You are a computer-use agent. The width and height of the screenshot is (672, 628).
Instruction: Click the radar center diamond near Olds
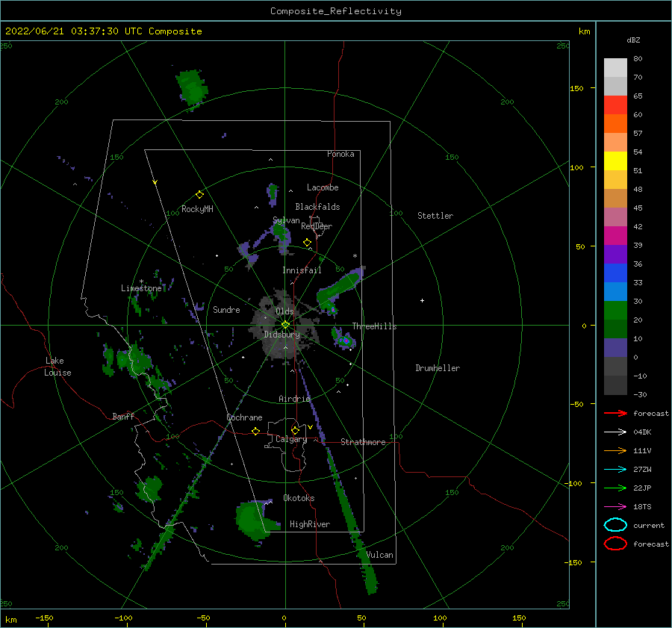coord(285,325)
